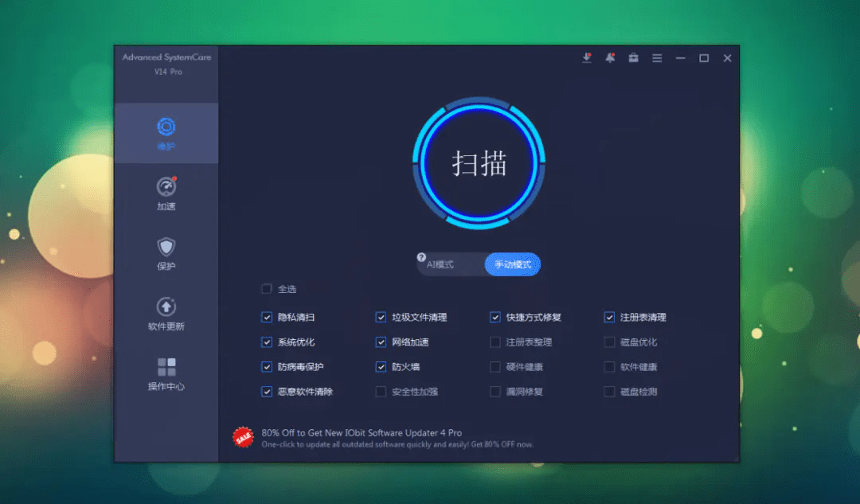Uncheck 隐私清扫 checkbox

coord(267,317)
